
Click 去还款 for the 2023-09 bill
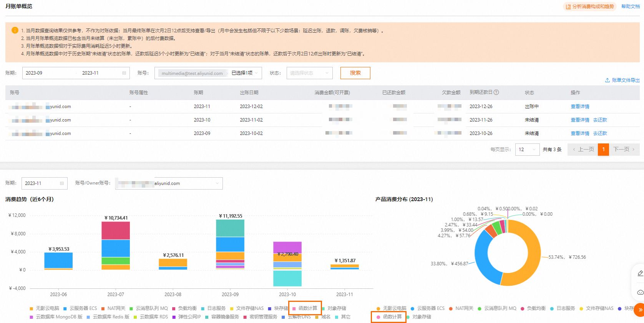(600, 133)
